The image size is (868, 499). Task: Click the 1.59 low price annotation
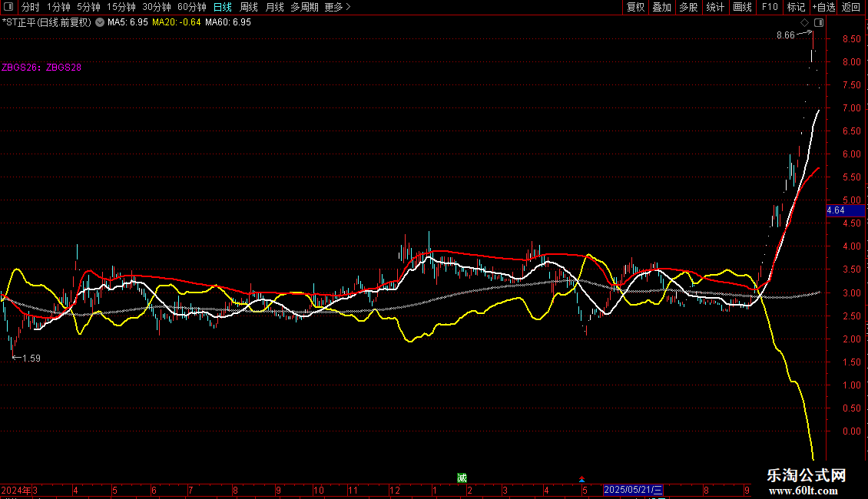[x=31, y=359]
